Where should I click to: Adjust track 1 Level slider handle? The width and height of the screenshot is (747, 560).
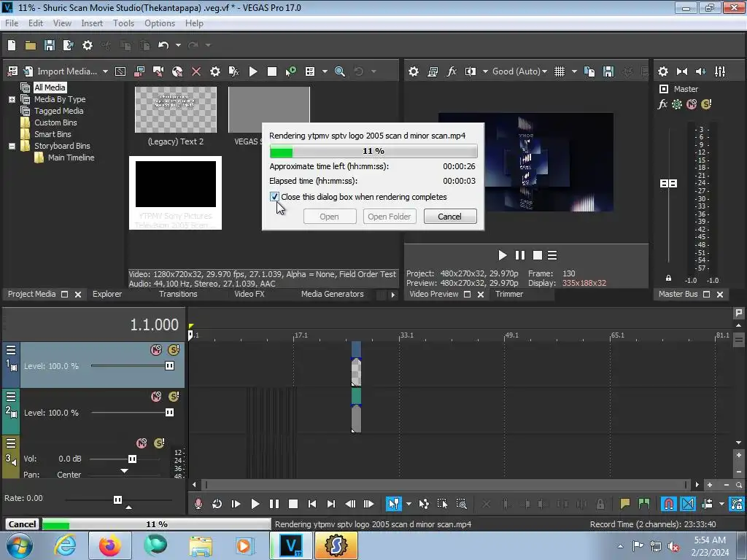tap(169, 366)
